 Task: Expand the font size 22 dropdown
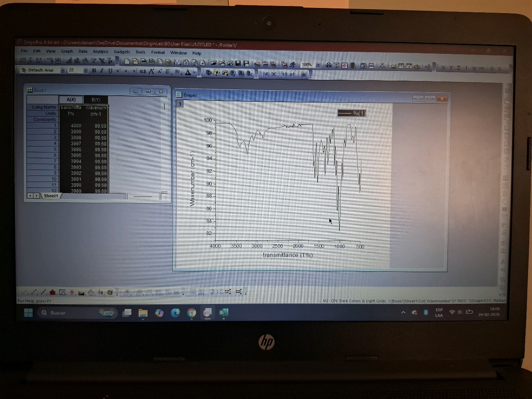(85, 70)
